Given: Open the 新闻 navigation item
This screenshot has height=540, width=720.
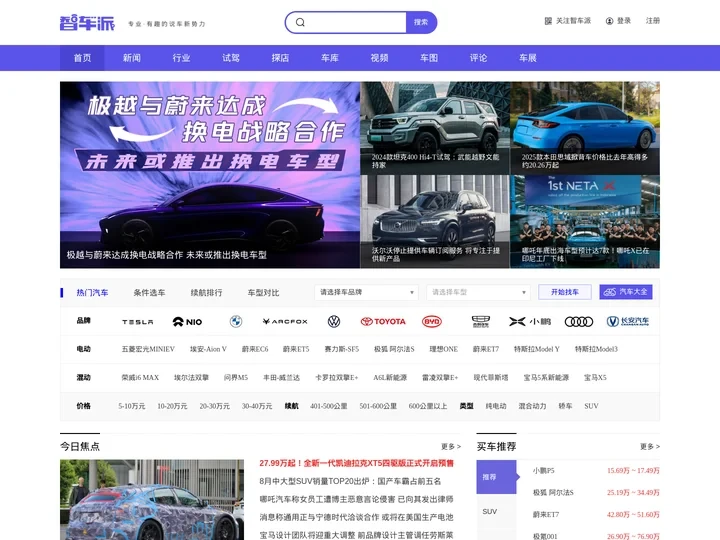Looking at the screenshot, I should coord(132,58).
